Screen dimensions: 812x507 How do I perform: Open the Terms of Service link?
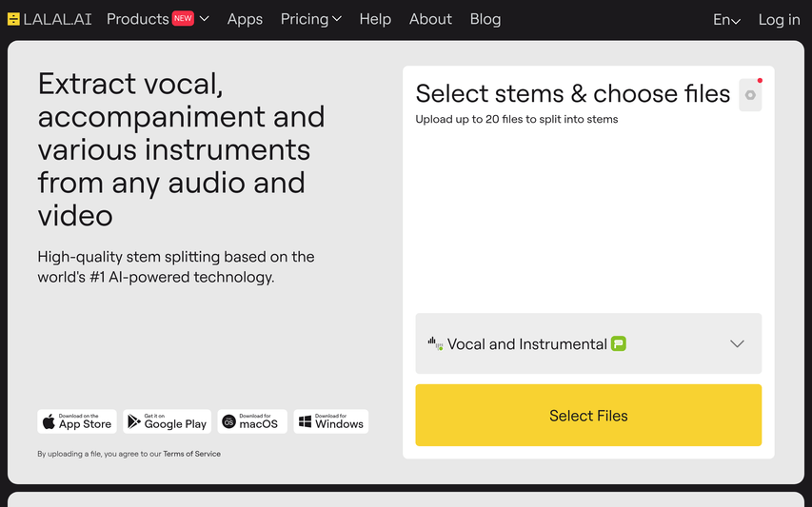click(191, 455)
